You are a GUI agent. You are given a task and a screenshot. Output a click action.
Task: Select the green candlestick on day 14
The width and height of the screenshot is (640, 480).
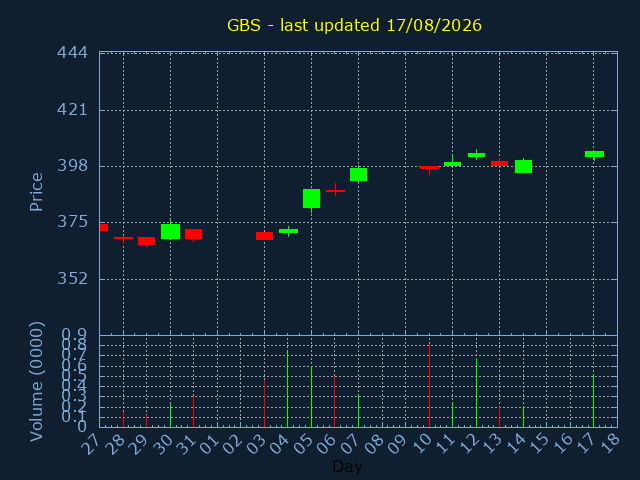click(x=523, y=166)
